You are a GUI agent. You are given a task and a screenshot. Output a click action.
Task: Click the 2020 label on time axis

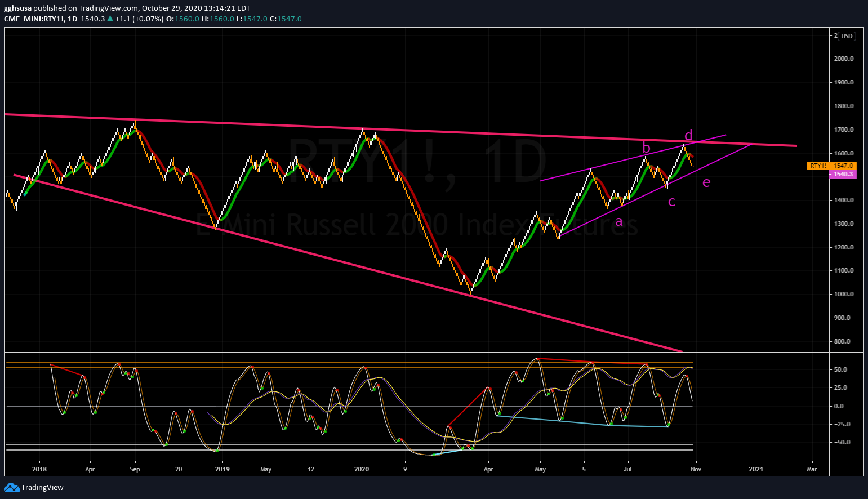tap(362, 469)
